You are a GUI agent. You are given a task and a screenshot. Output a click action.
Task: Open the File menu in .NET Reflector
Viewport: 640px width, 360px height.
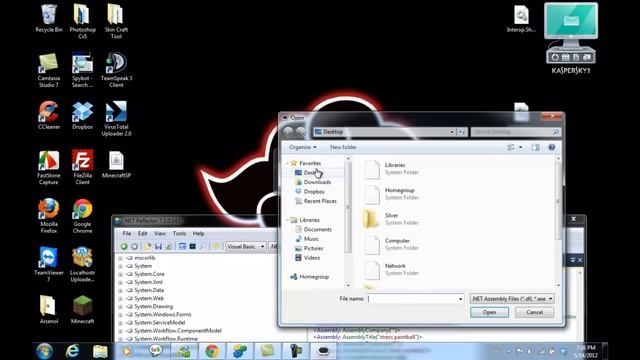click(x=127, y=233)
